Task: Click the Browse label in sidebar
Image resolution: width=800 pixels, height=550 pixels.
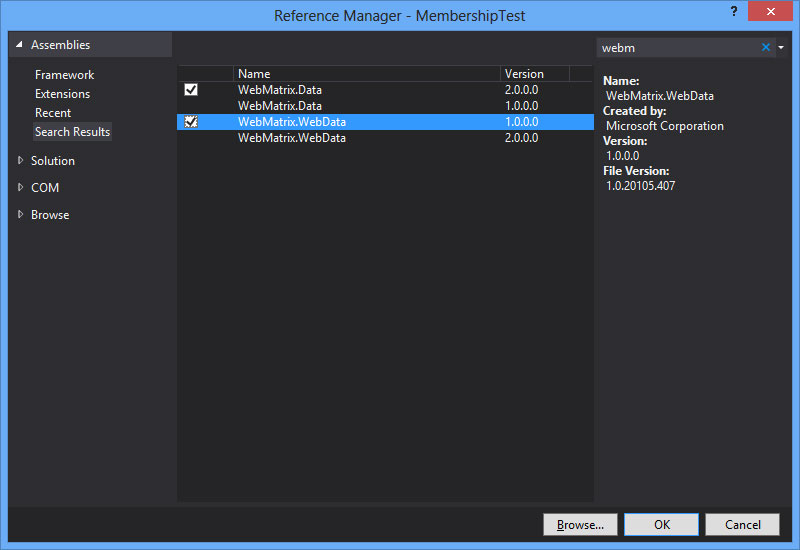Action: point(50,215)
